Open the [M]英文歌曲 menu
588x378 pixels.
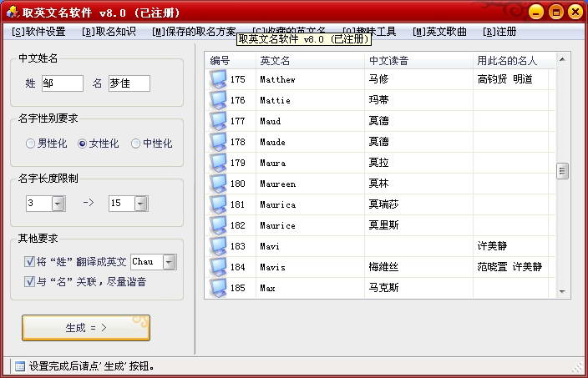pyautogui.click(x=439, y=32)
